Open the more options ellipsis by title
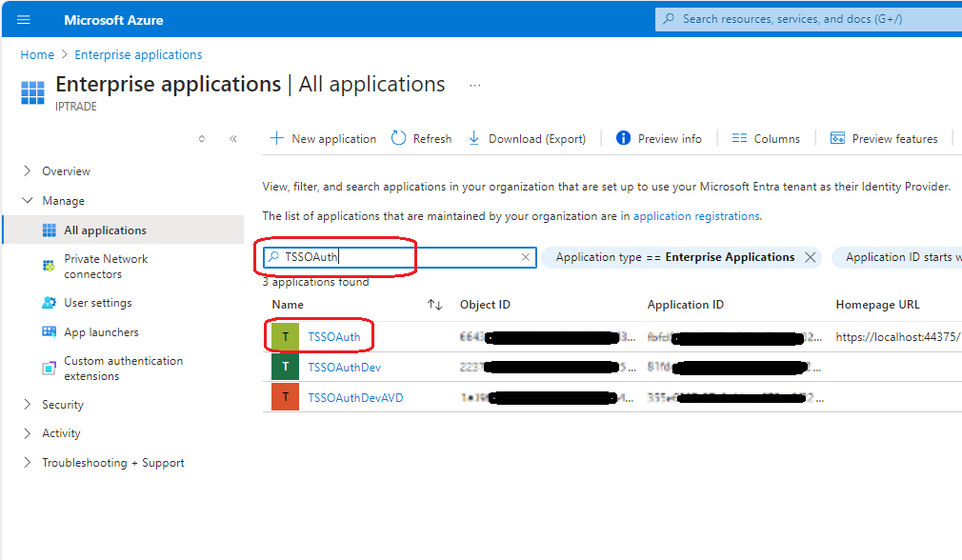962x560 pixels. tap(475, 86)
